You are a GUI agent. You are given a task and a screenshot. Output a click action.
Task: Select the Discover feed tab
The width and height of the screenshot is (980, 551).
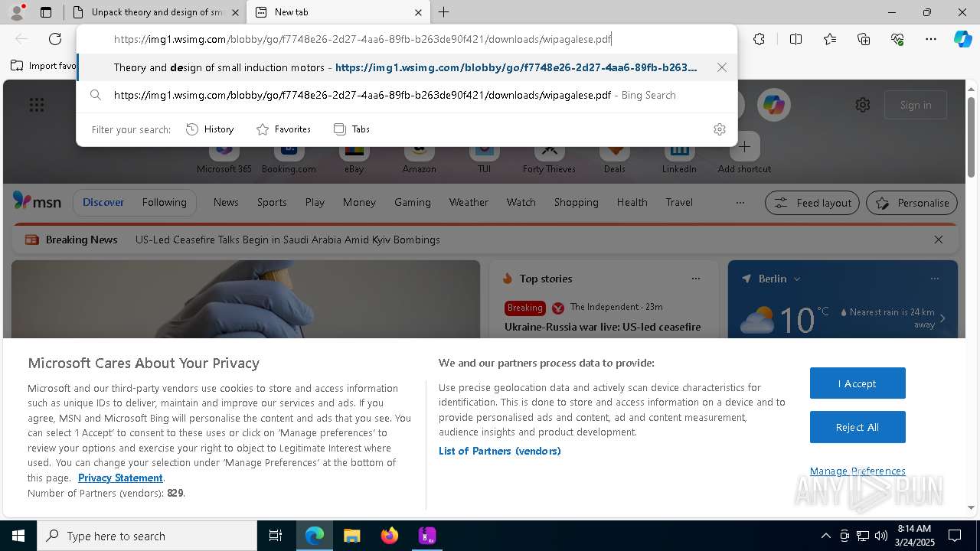[x=103, y=202]
